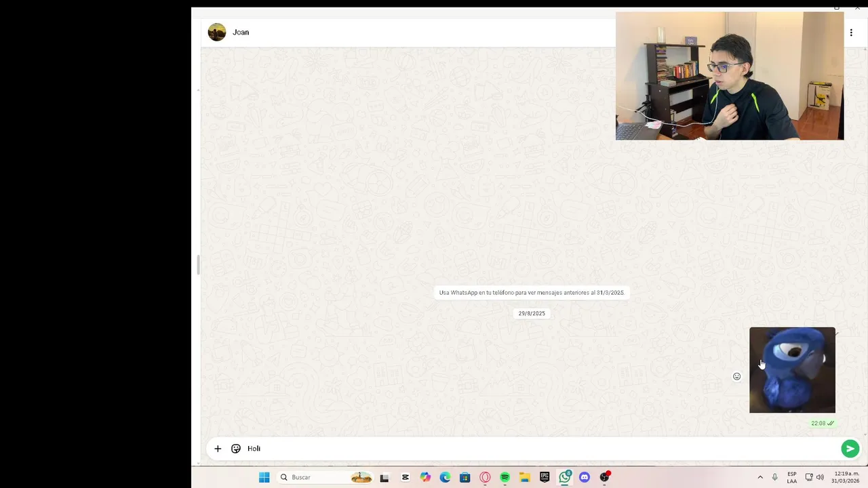This screenshot has height=488, width=868.
Task: Launch Microsoft Edge from the taskbar
Action: [x=445, y=477]
